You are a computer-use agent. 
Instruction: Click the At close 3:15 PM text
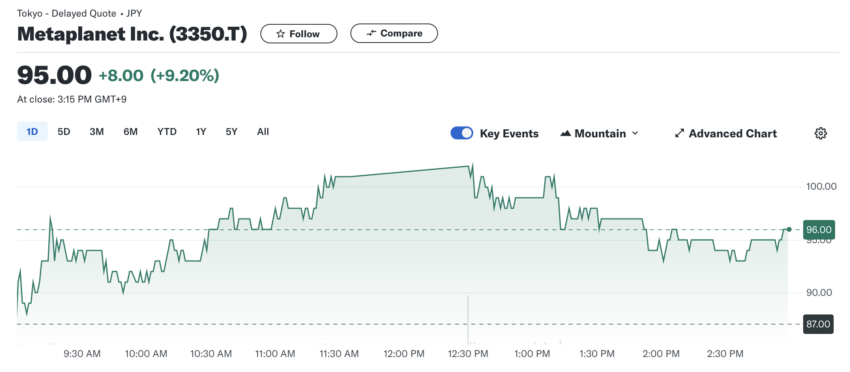[72, 99]
